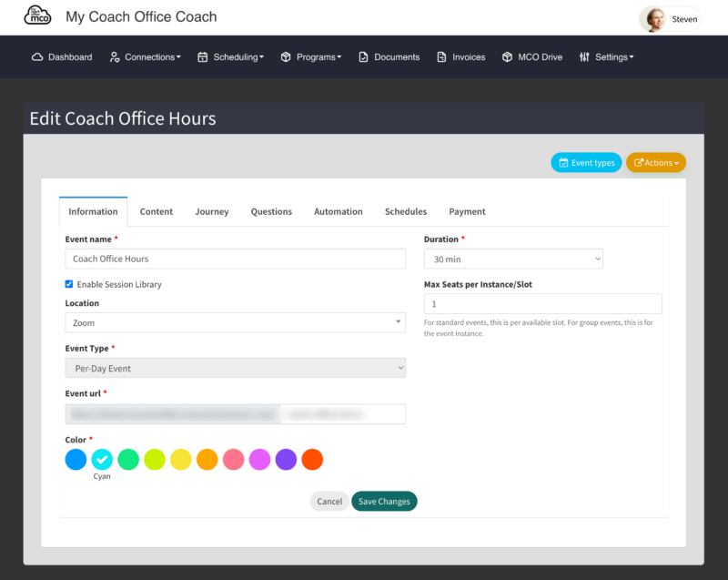Click the Programs box icon
The height and width of the screenshot is (580, 728).
286,57
